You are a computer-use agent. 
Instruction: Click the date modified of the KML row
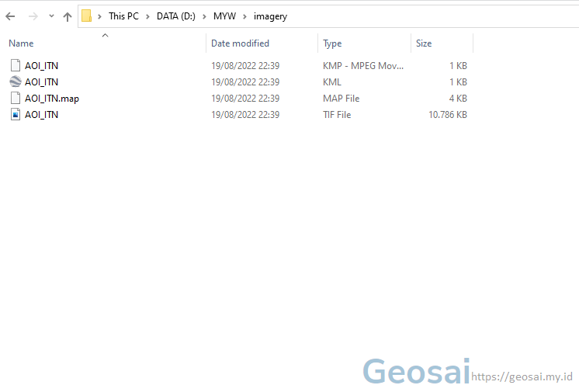tap(245, 82)
